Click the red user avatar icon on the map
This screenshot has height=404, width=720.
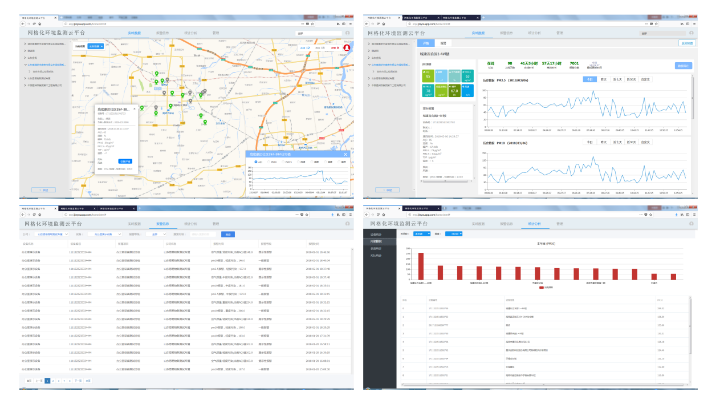(347, 47)
